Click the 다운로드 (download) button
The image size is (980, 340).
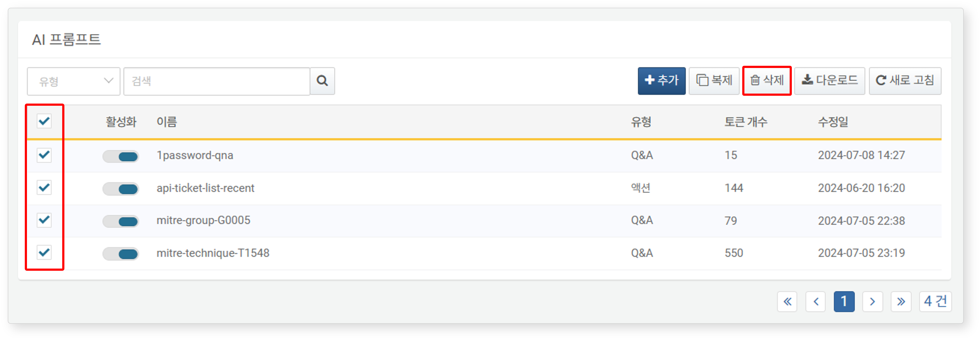tap(829, 81)
